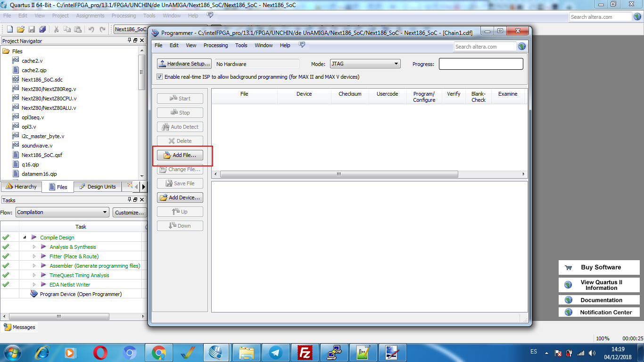Viewport: 644px width, 362px height.
Task: Expand the Analysis & Synthesis task
Action: tap(34, 247)
